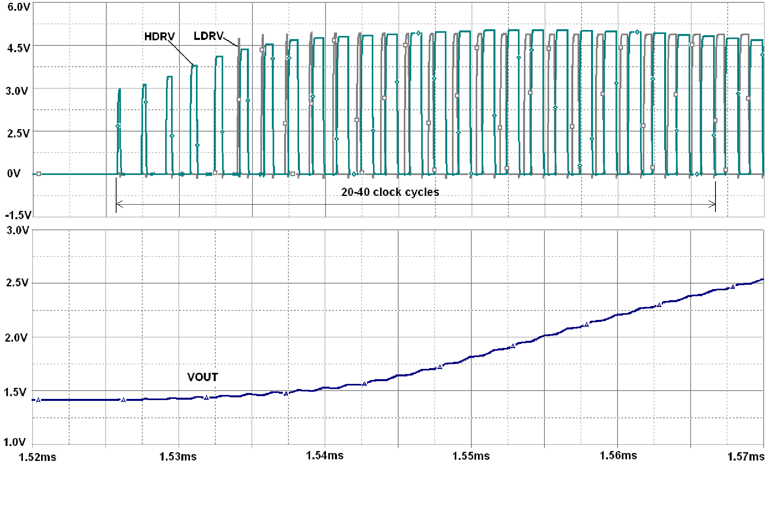Screen dimensions: 770x532
Task: Click right arrowhead of clock cycles dimension line
Action: tap(712, 204)
